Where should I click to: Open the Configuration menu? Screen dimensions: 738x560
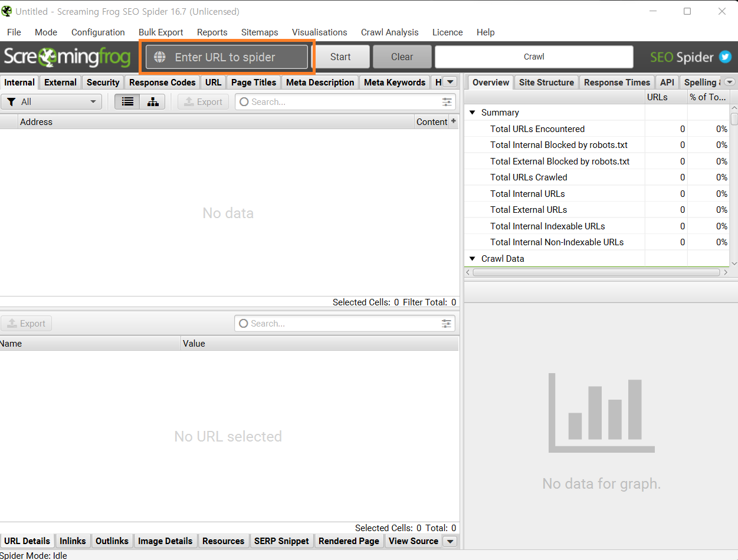click(98, 32)
